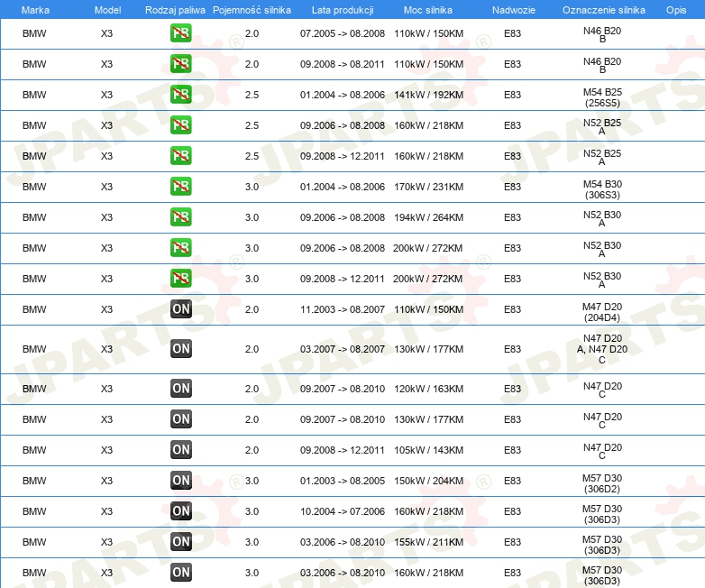
Task: Click X3 in the 155kW / 211KM row
Action: pos(106,541)
